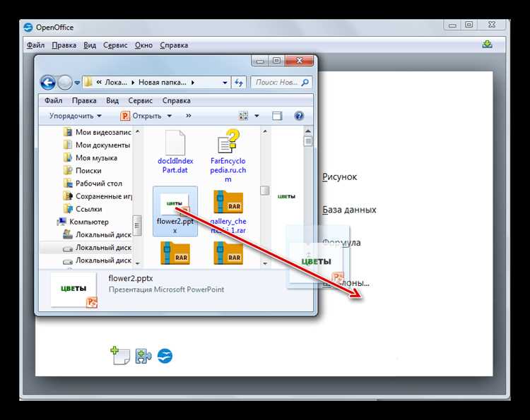Click the OpenOffice title bar logo
The image size is (530, 420).
coord(28,28)
